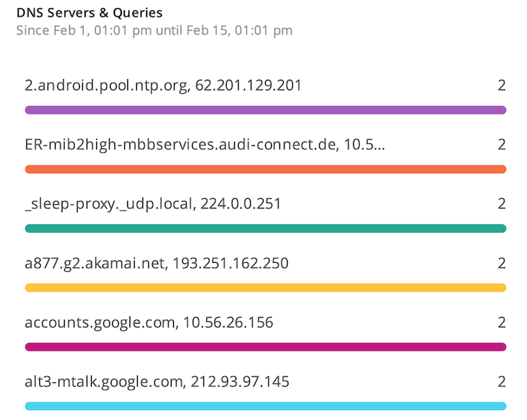Click the count beside accounts.google.com
Viewport: 527px width, 420px height.
[x=501, y=323]
